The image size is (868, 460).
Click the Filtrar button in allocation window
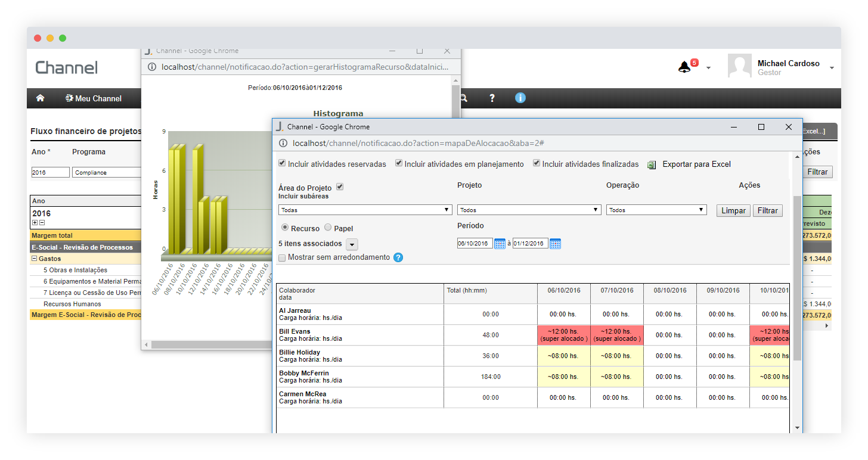768,211
